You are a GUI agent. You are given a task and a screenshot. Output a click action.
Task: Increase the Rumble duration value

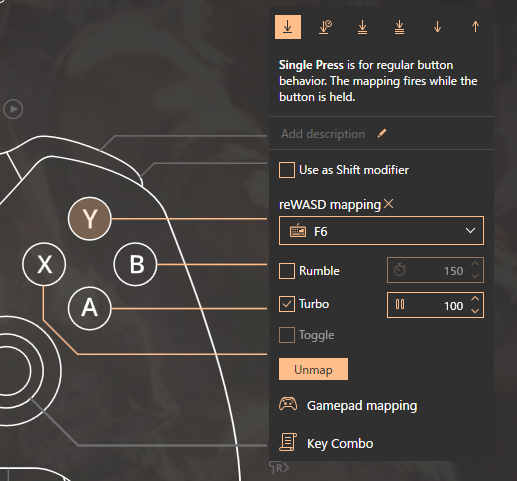point(475,264)
